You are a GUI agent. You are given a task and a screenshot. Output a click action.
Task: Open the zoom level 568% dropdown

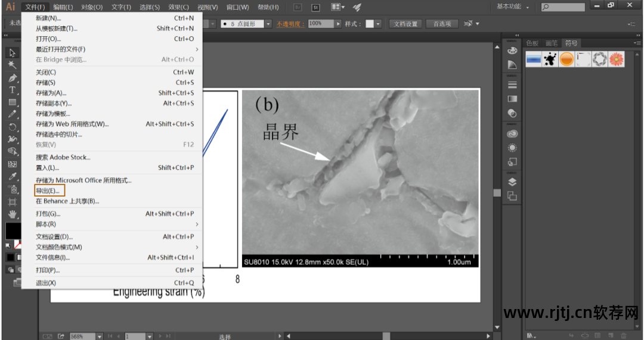coord(100,336)
